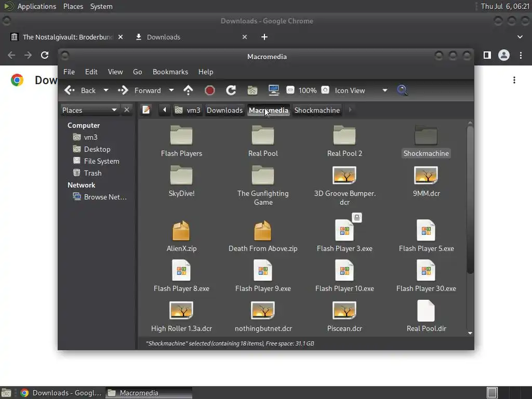Click the Forward arrow icon in the toolbar
The height and width of the screenshot is (399, 532).
pos(123,90)
